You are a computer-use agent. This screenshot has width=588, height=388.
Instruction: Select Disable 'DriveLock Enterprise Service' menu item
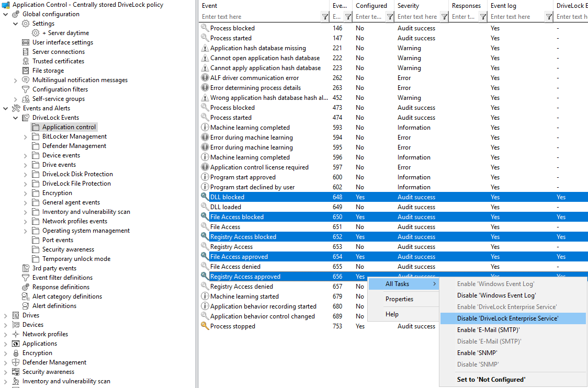(507, 318)
